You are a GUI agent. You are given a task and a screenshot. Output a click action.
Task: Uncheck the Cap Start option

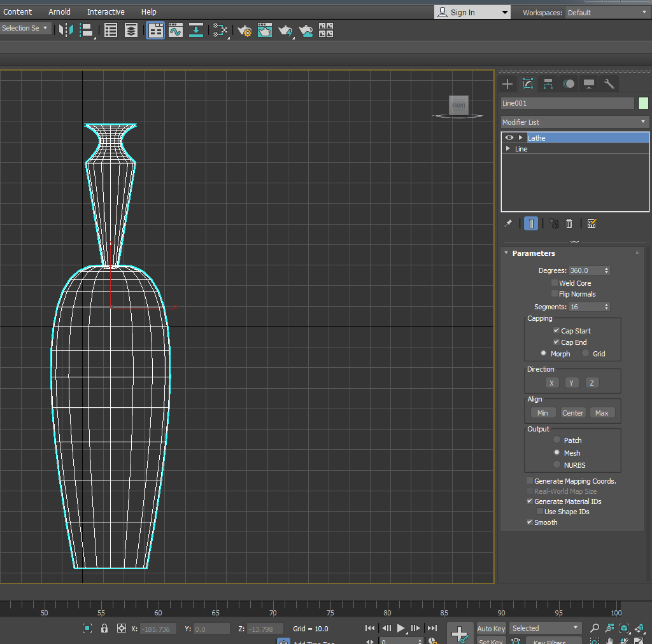(x=556, y=331)
